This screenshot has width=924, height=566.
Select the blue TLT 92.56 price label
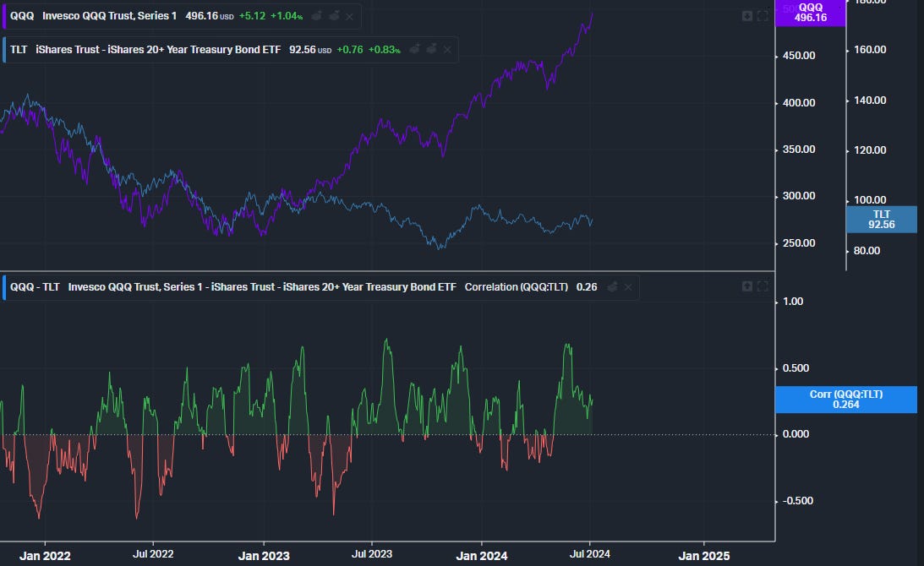881,219
